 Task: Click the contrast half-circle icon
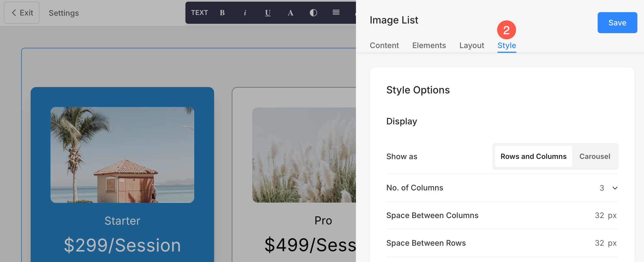pyautogui.click(x=313, y=13)
